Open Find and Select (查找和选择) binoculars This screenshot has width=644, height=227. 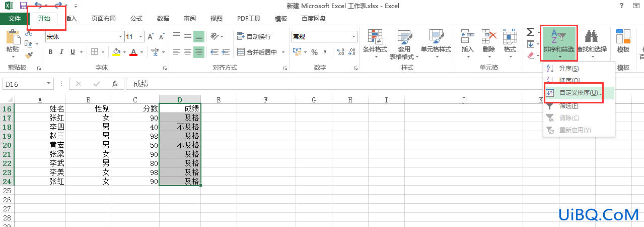[592, 43]
